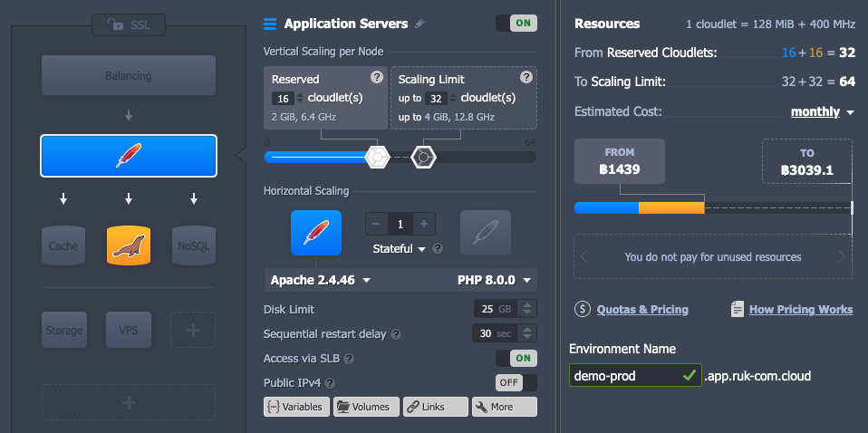Open the Scaling Limit help question mark
Image resolution: width=868 pixels, height=433 pixels.
coord(526,77)
